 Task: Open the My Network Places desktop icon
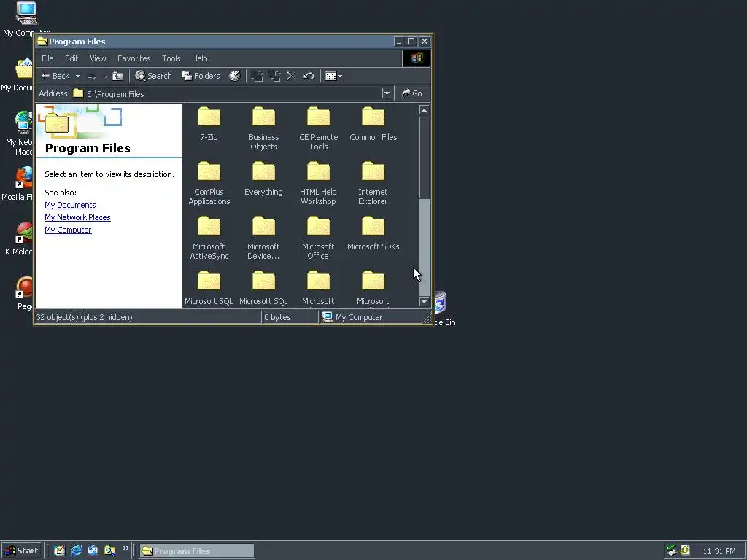pos(20,133)
